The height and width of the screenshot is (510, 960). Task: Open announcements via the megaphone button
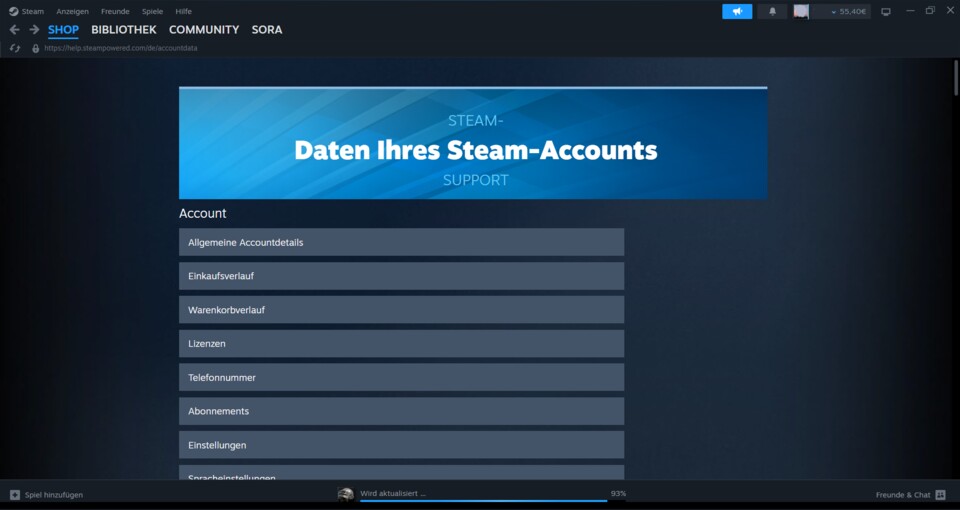coord(737,11)
